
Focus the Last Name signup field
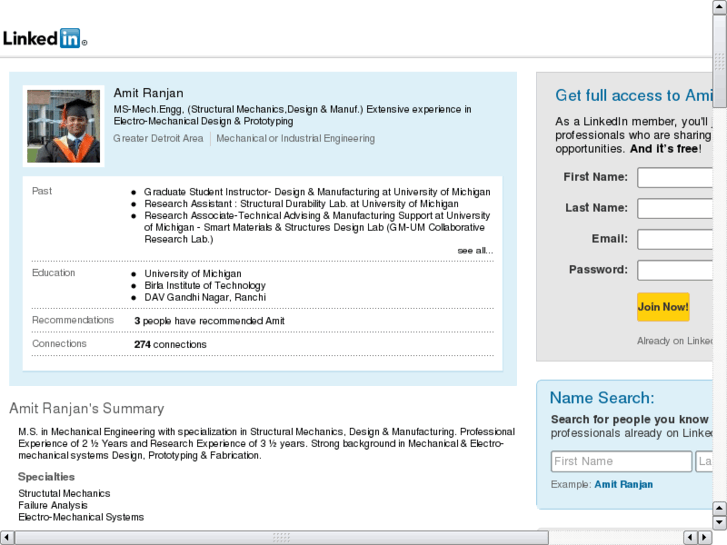(675, 208)
